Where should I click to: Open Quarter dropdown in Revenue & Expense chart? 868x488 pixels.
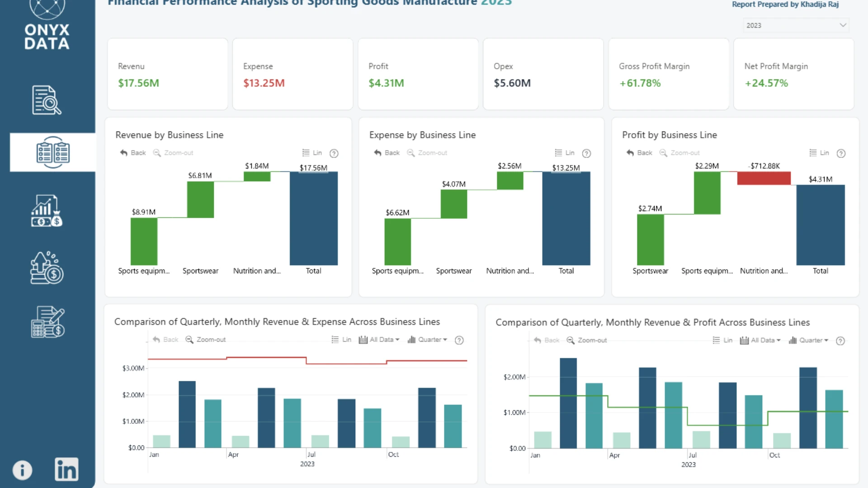point(427,339)
